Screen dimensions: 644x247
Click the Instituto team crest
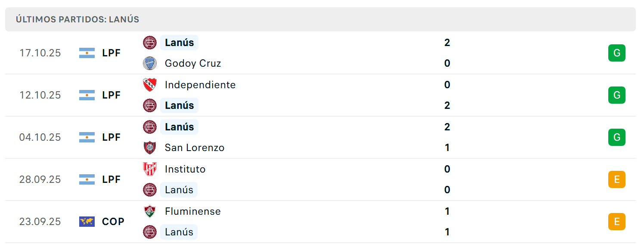click(150, 169)
